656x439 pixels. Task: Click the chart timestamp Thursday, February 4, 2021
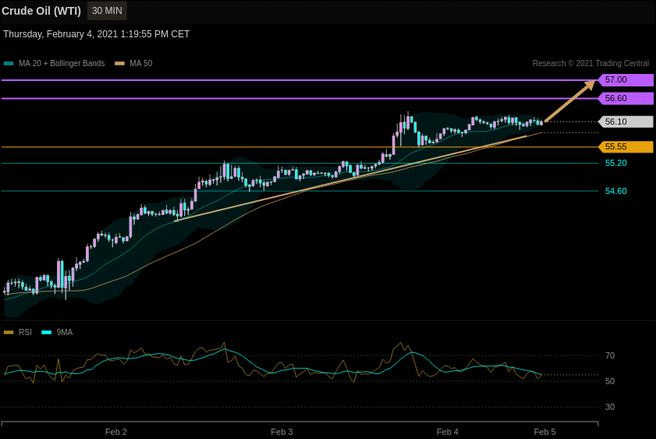click(96, 34)
